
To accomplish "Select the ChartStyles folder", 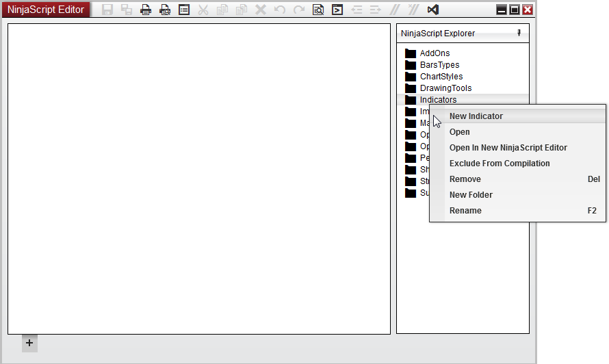I will (x=441, y=77).
